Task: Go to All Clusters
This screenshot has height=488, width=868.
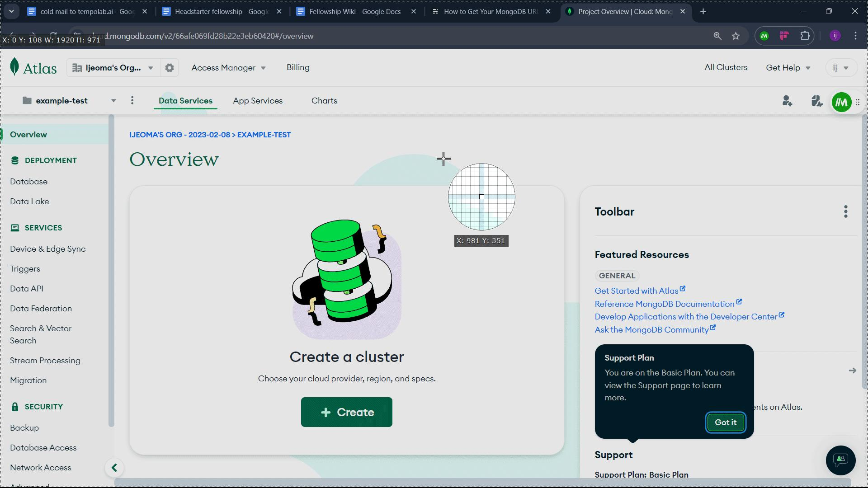Action: point(726,67)
